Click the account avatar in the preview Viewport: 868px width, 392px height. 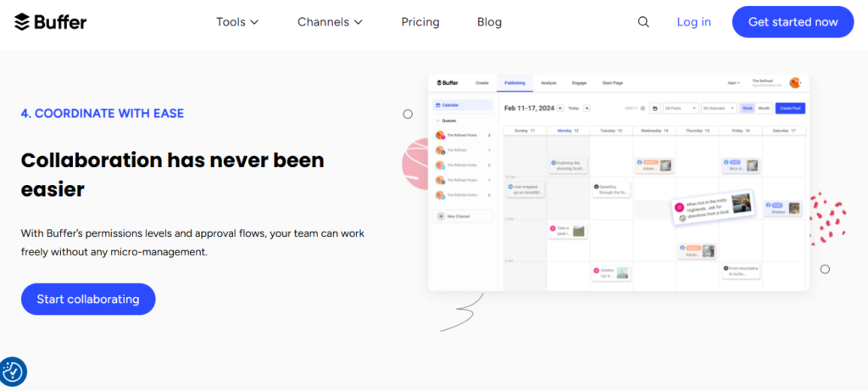coord(794,82)
